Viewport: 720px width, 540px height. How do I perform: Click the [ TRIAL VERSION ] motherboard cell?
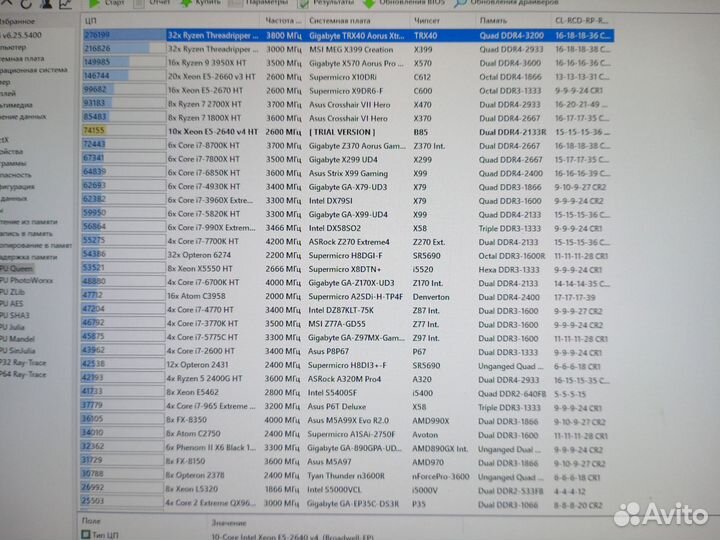click(x=342, y=132)
